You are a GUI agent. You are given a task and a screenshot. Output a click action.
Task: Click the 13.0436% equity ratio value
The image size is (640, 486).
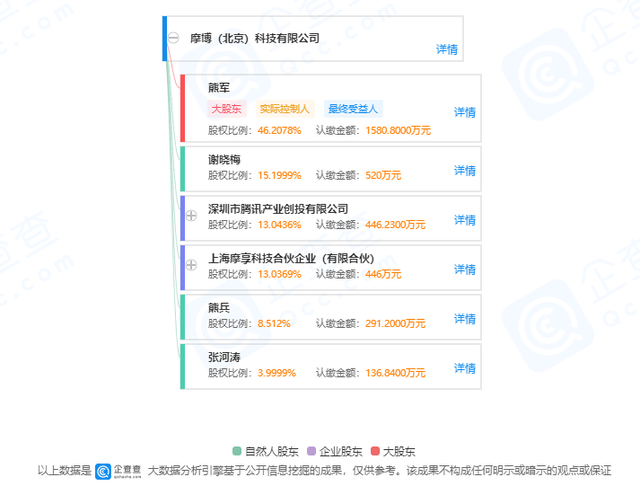coord(280,225)
